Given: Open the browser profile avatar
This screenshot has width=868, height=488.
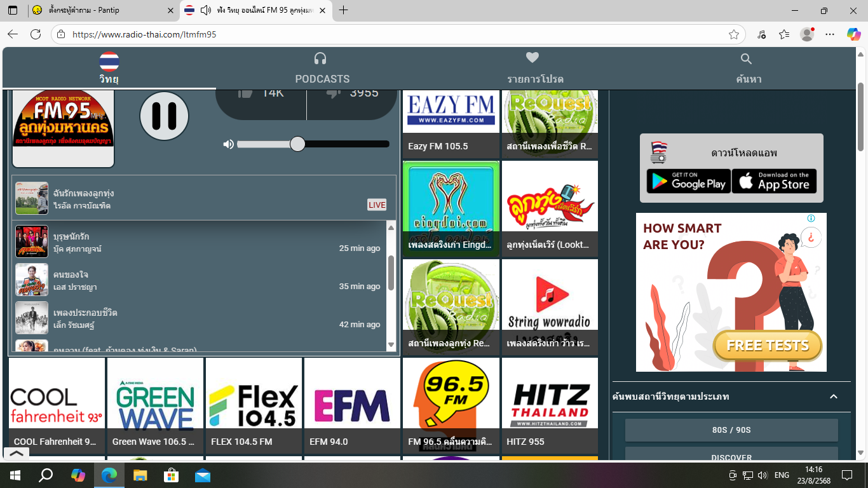Looking at the screenshot, I should click(807, 34).
